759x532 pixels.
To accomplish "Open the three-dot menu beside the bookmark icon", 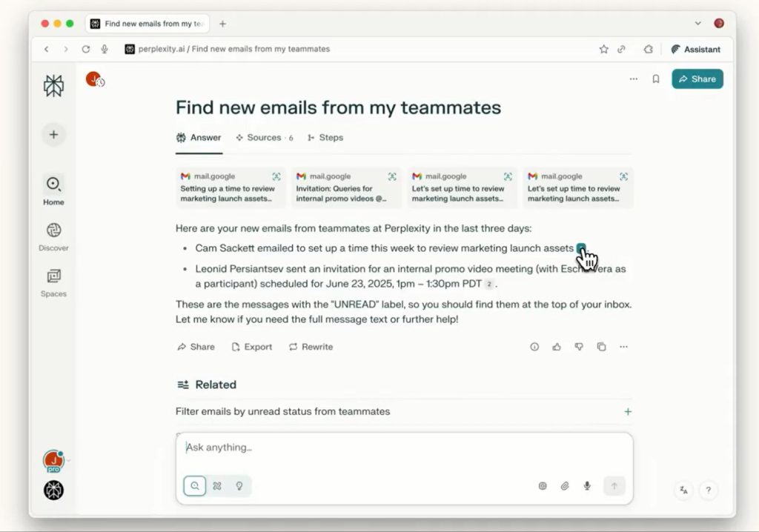I will (x=633, y=79).
